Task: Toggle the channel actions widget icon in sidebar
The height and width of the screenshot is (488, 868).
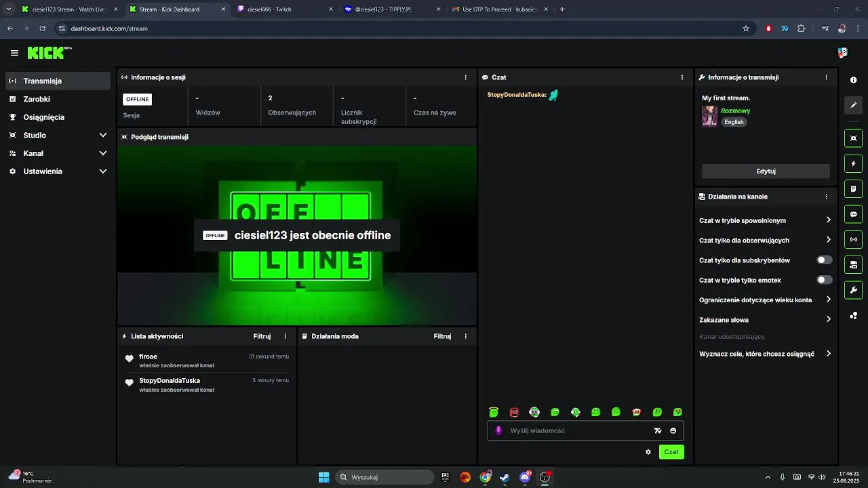Action: [x=853, y=264]
